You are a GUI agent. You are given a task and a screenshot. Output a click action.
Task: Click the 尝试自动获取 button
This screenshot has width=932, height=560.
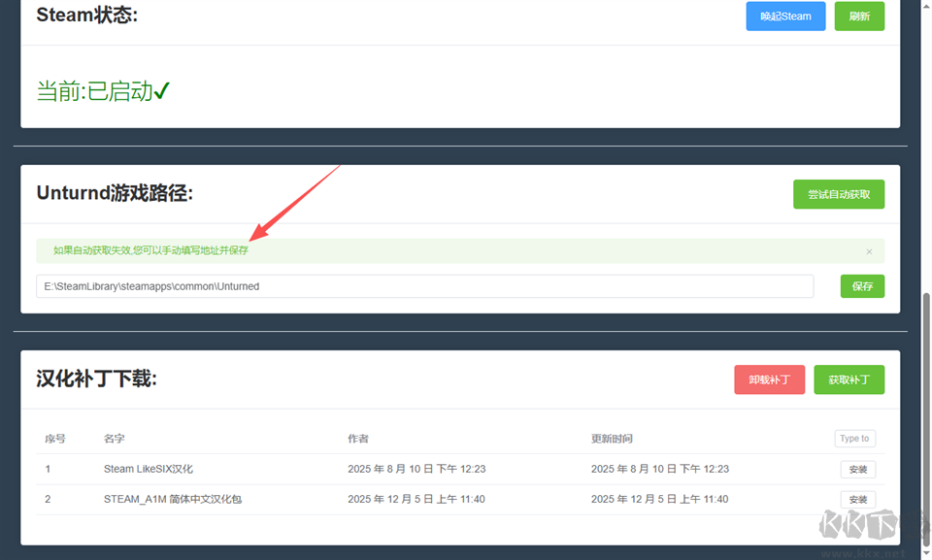tap(838, 194)
